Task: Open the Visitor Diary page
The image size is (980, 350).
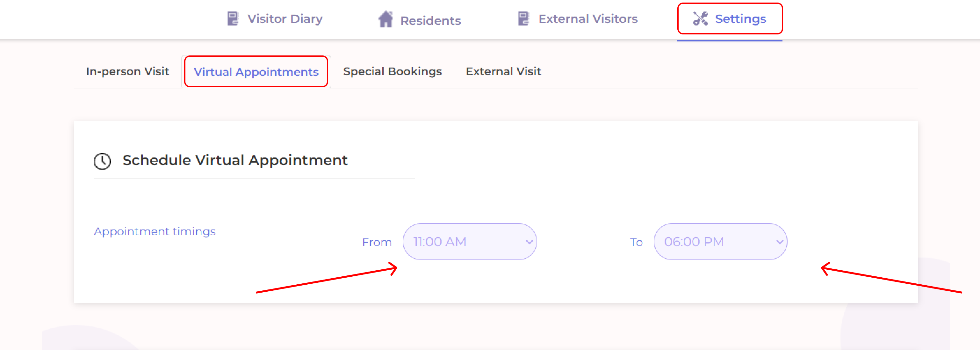Action: (285, 18)
